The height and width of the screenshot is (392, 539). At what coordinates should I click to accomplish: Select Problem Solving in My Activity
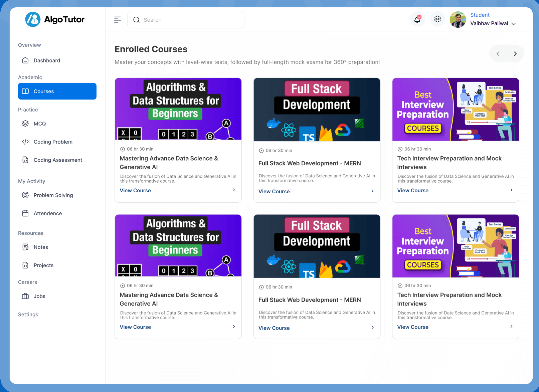pos(53,195)
